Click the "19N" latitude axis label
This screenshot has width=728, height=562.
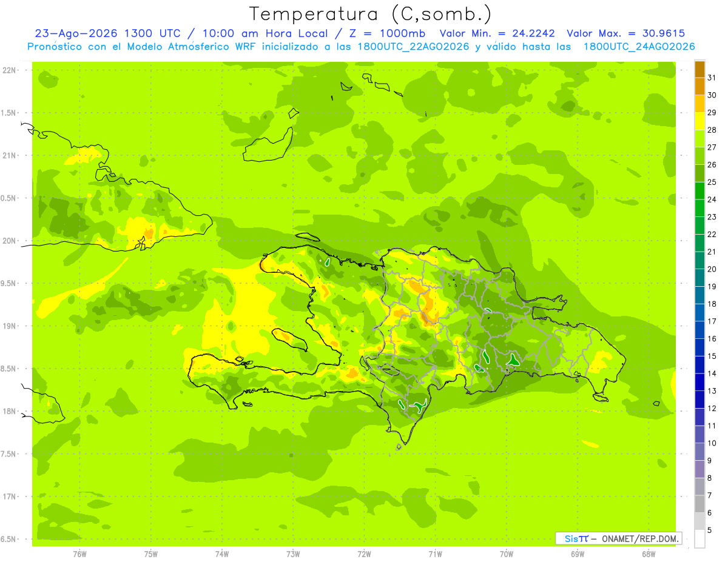[8, 326]
